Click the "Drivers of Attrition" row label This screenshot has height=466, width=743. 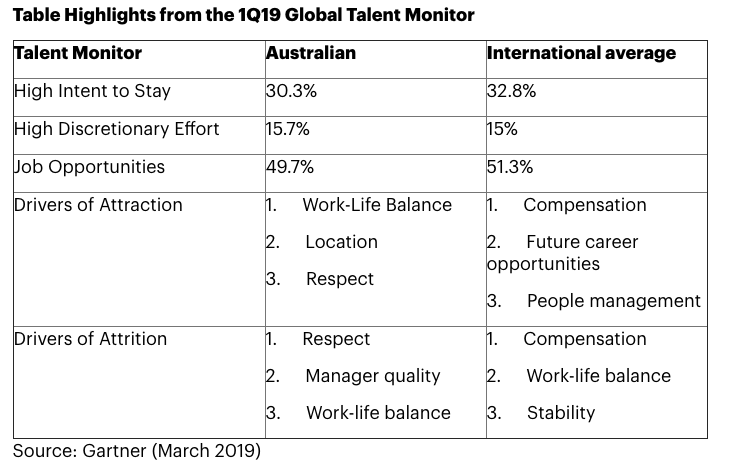coord(90,339)
